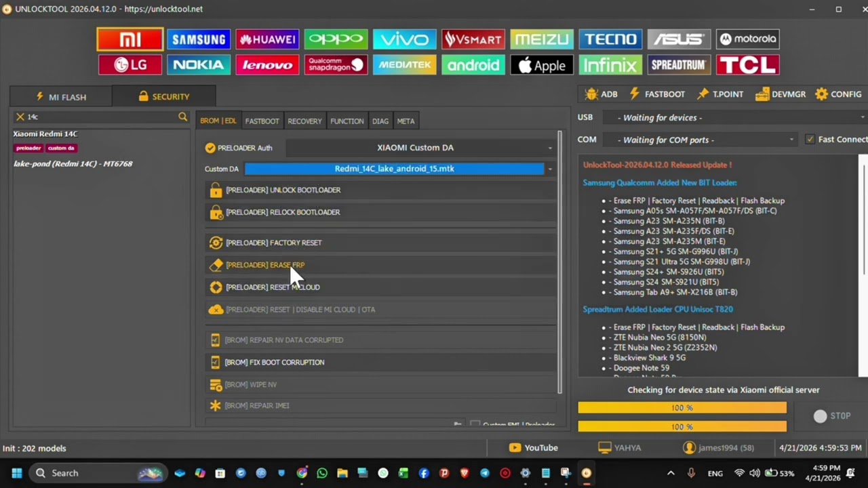
Task: Select the Qualcomm Snapdragon logo
Action: 336,65
